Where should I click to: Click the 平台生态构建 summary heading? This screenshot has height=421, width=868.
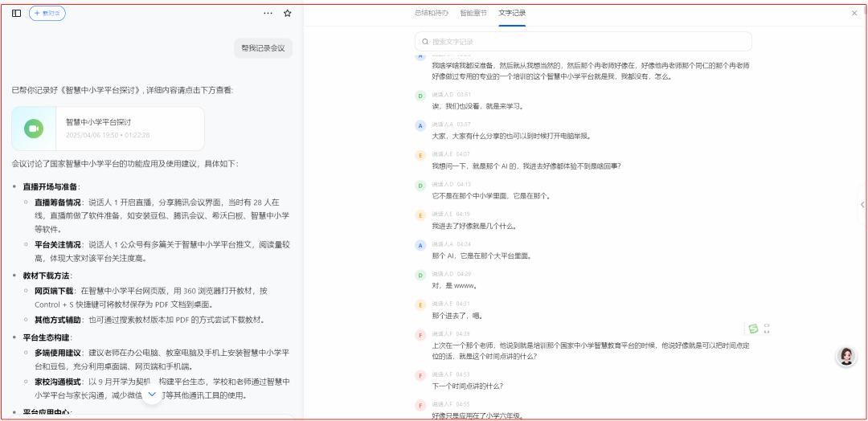(48, 337)
